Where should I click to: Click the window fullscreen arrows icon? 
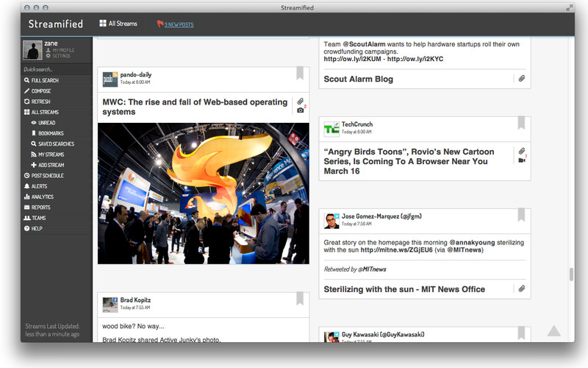(x=570, y=7)
